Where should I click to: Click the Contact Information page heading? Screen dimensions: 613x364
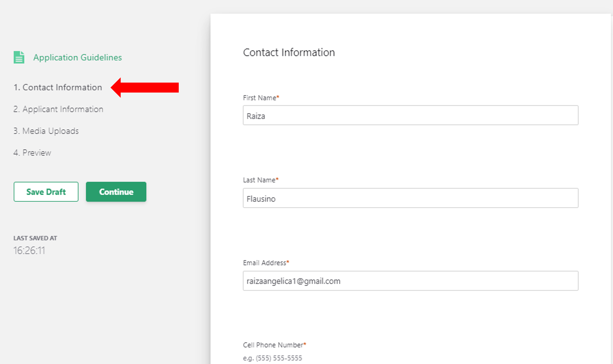point(289,53)
